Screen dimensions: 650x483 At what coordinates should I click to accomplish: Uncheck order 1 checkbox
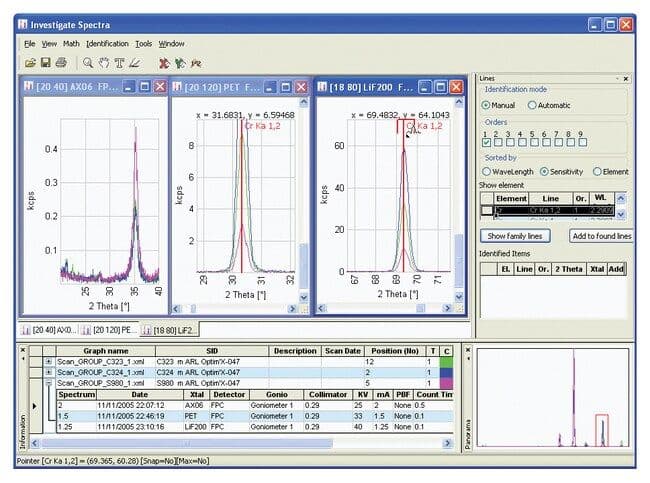coord(487,143)
